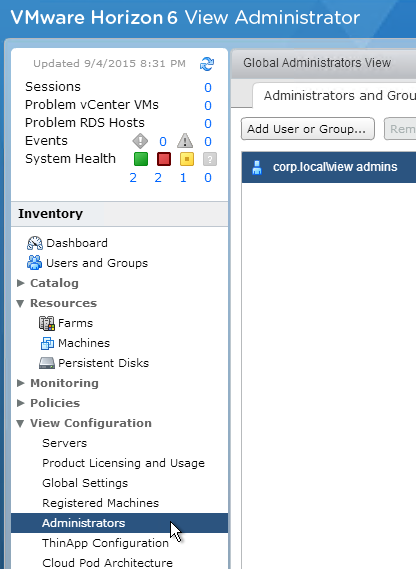
Task: Click the Add User or Group button
Action: [x=308, y=129]
